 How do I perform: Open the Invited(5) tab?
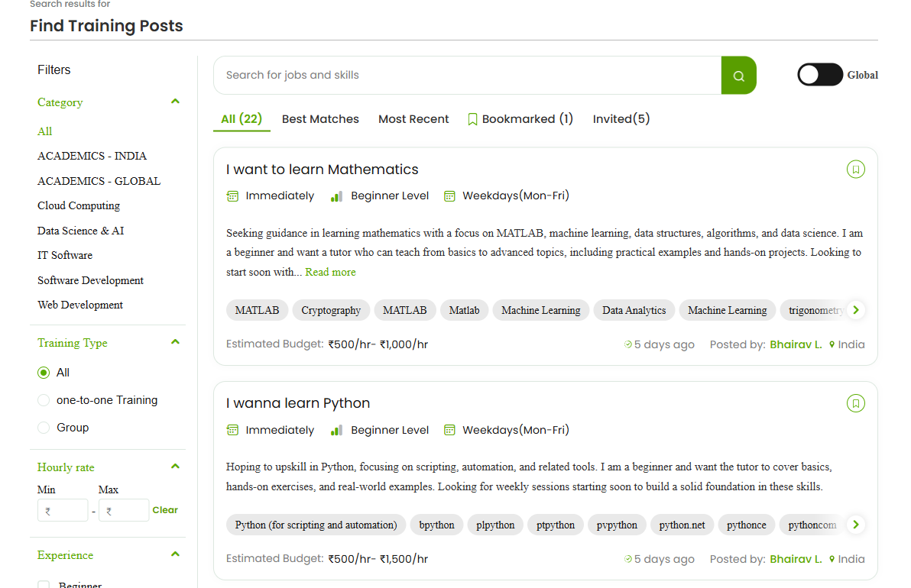[621, 119]
